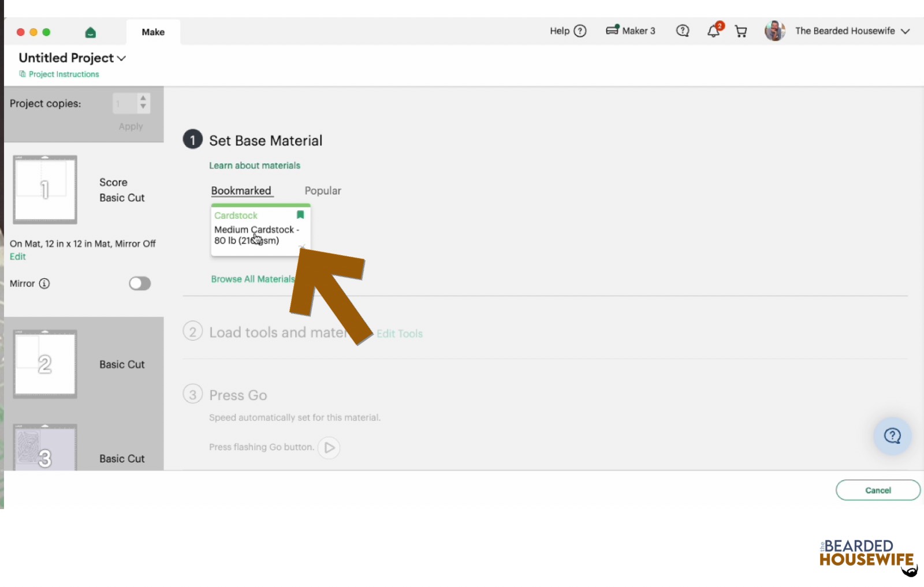Click the Project Instructions document icon
The width and height of the screenshot is (924, 587).
23,74
